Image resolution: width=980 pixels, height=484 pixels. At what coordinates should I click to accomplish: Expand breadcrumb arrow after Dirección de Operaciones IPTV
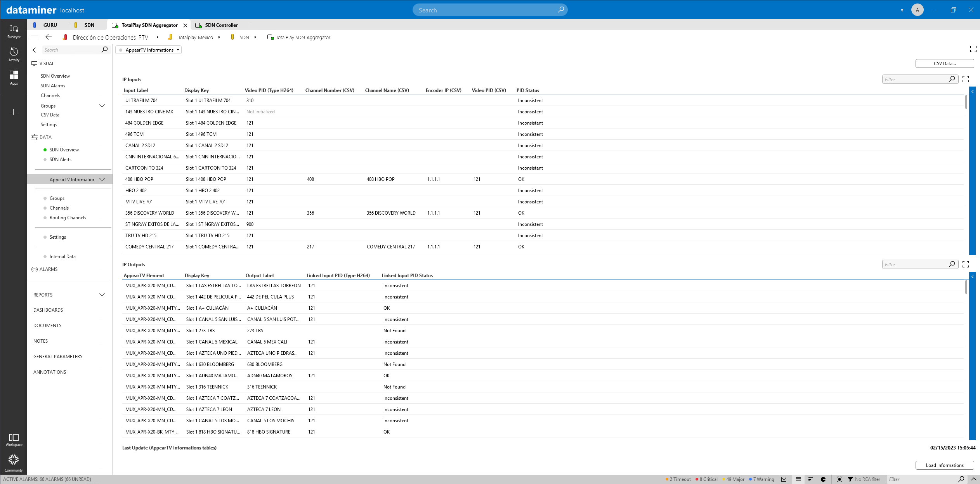click(157, 37)
